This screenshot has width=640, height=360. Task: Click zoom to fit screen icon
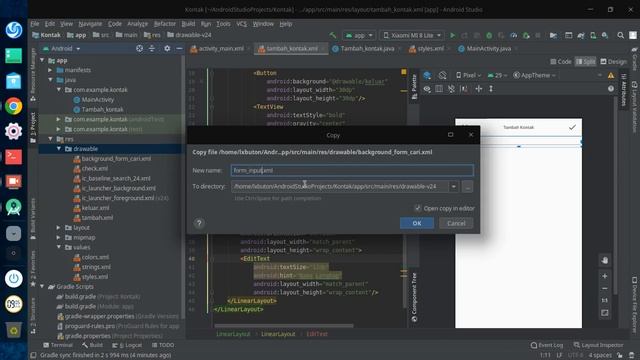(x=604, y=313)
